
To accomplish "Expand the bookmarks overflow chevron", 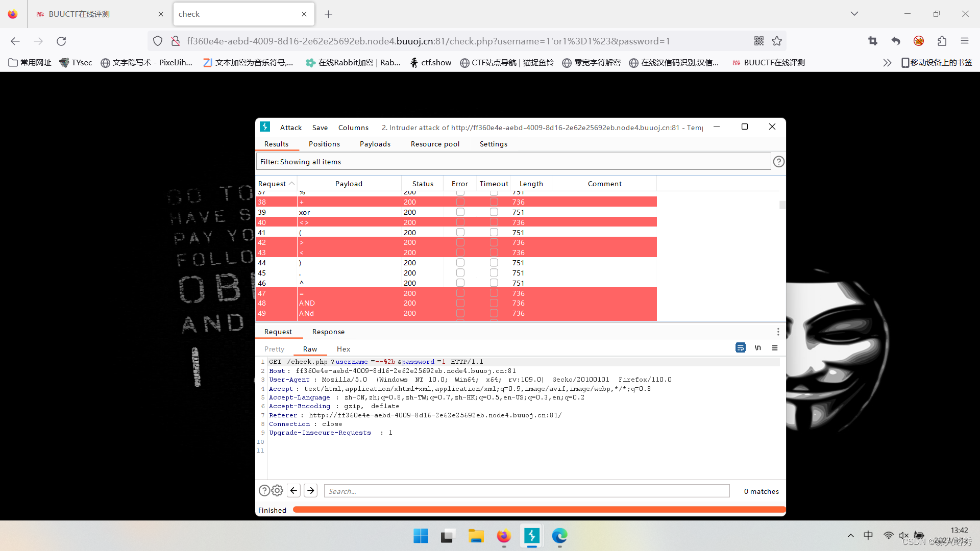I will coord(887,63).
